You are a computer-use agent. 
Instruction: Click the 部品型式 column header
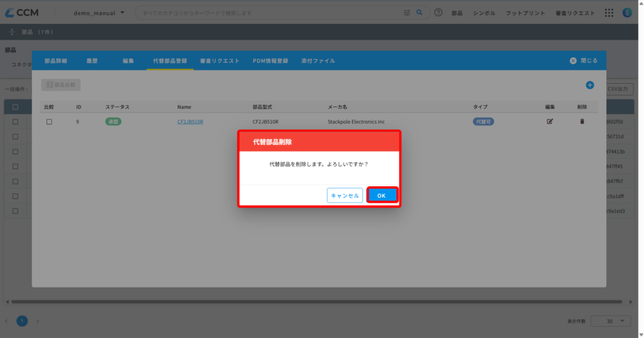coord(262,107)
